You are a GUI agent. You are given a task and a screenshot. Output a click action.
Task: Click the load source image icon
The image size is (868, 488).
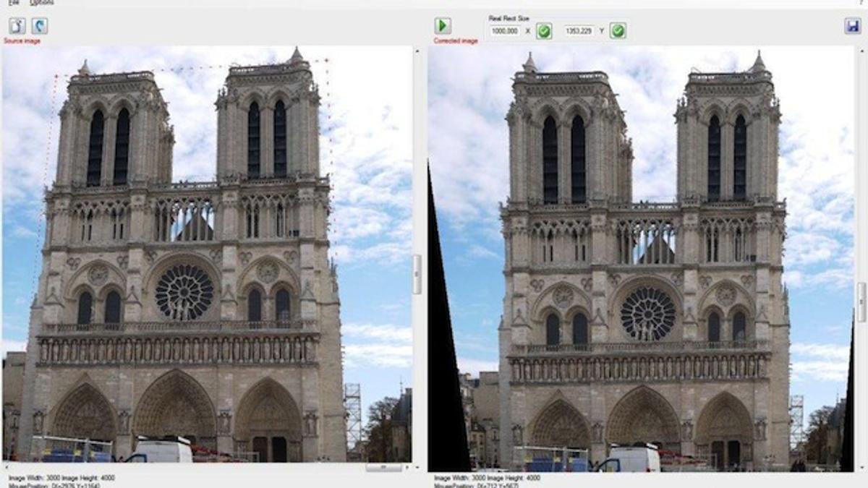click(x=17, y=26)
